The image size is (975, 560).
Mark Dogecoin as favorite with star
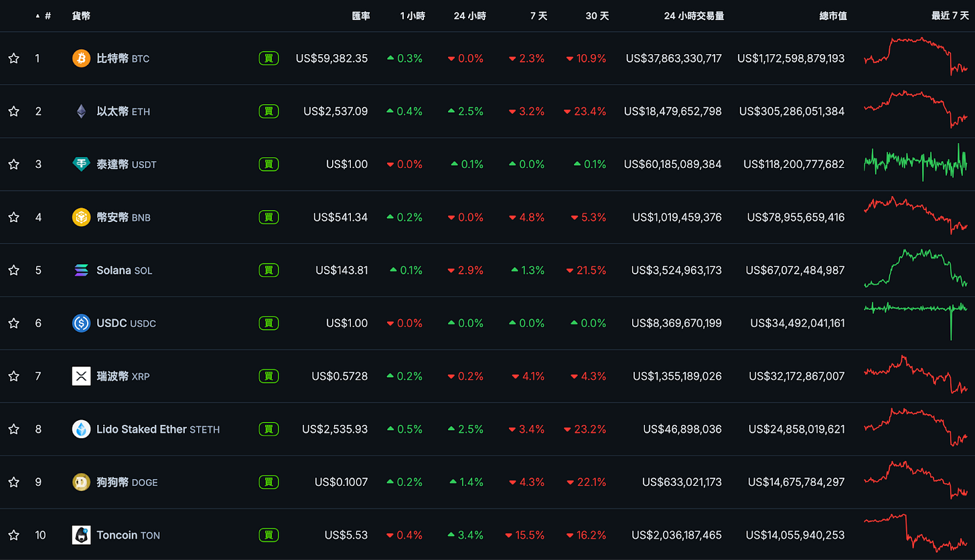pos(13,482)
